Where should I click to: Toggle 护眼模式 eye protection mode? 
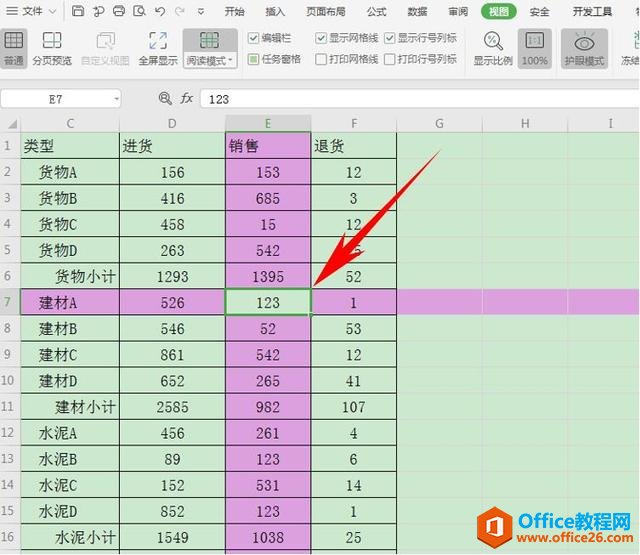(584, 48)
